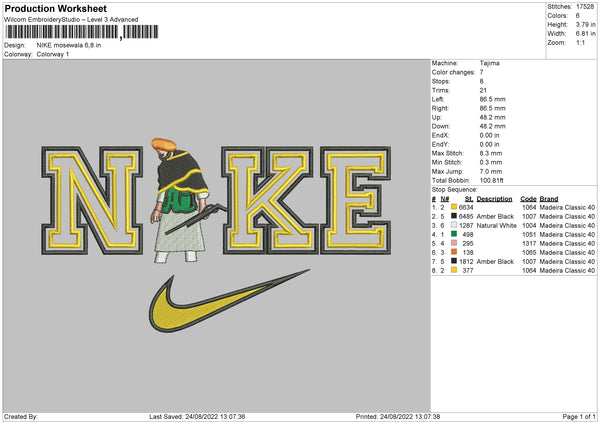Viewport: 600px width, 424px height.
Task: Click the 'N#' column header
Action: pos(445,199)
